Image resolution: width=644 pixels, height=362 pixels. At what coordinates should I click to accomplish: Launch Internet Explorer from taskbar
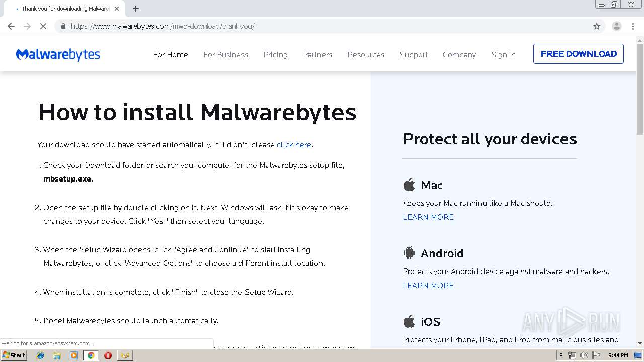click(x=40, y=355)
